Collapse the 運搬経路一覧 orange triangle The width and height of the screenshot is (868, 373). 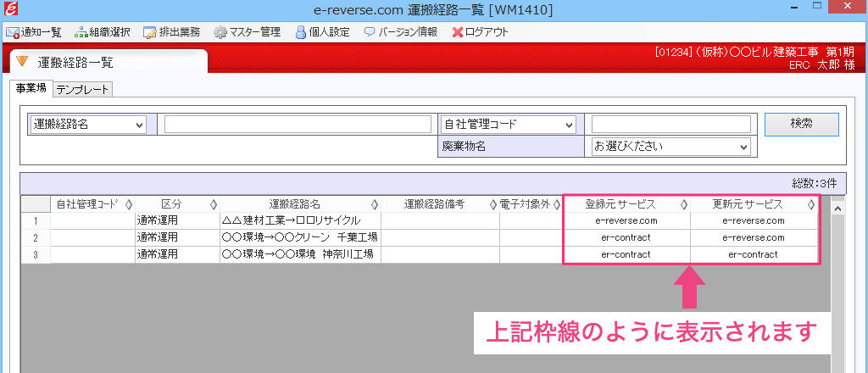pyautogui.click(x=21, y=62)
